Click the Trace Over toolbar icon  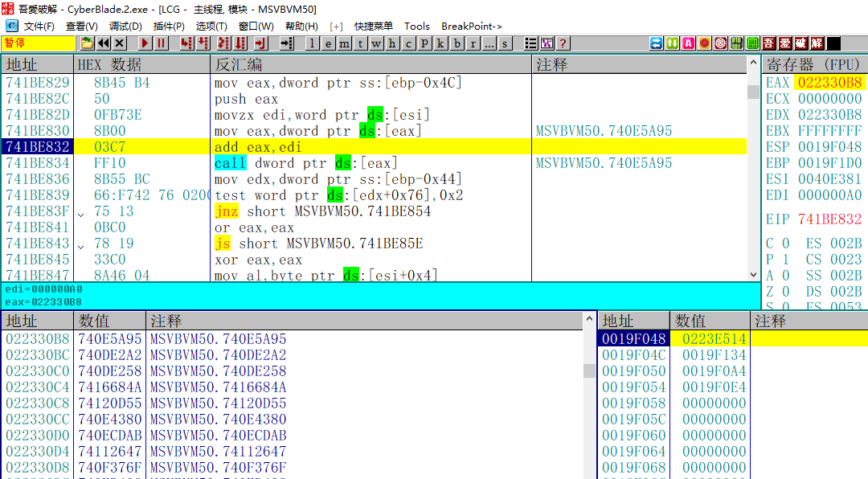[x=240, y=43]
